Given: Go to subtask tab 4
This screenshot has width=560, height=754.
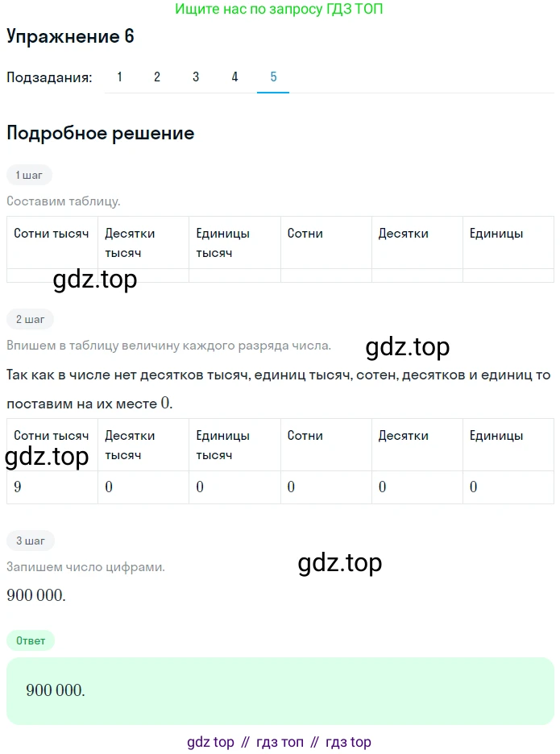Looking at the screenshot, I should click(x=234, y=77).
